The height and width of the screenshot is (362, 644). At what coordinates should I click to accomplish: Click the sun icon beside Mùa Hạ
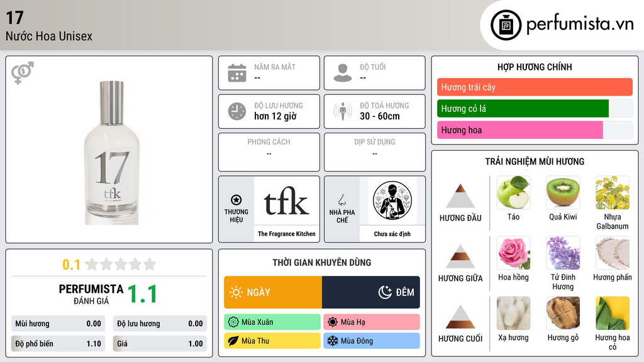333,322
